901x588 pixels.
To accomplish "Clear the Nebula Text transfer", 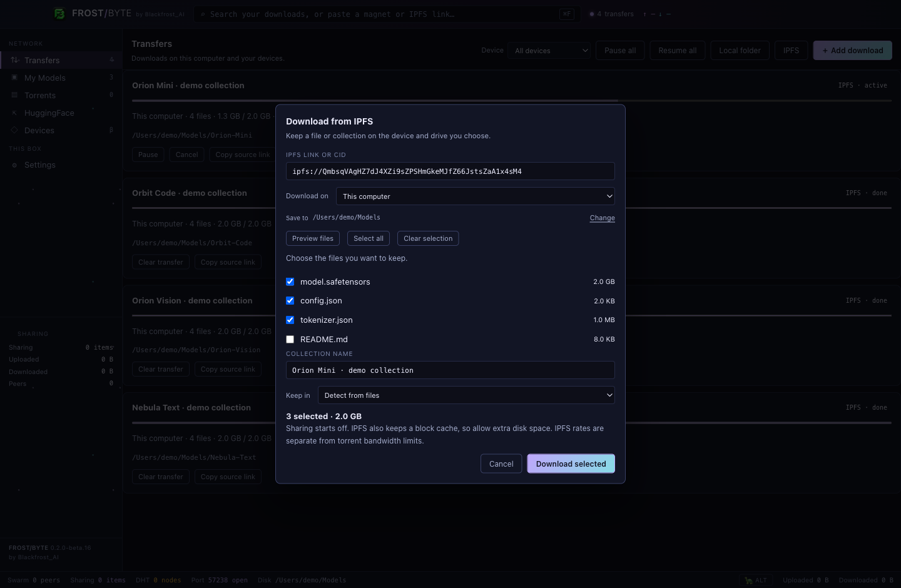I will pyautogui.click(x=161, y=477).
